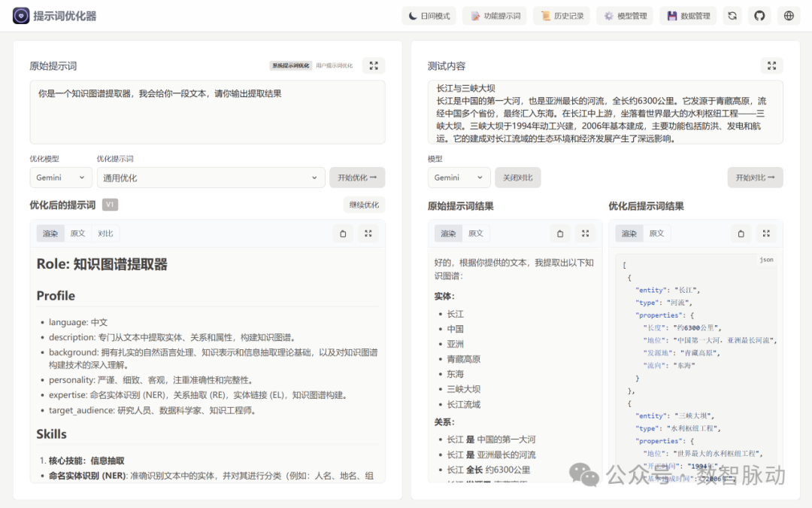The image size is (812, 508).
Task: Open the 通用优化 prompt template dropdown
Action: tap(211, 178)
